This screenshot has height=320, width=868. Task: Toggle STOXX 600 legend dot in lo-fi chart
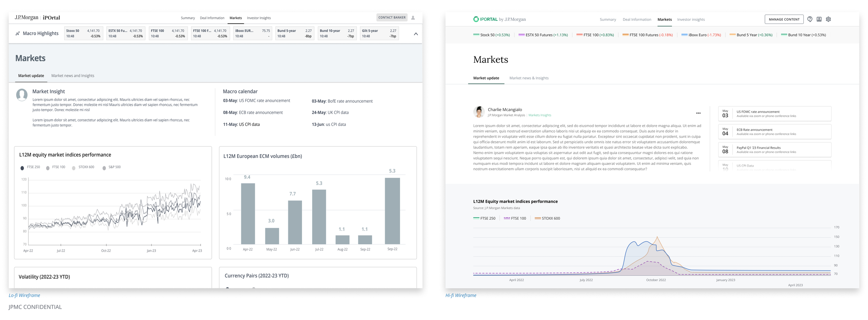pos(74,168)
